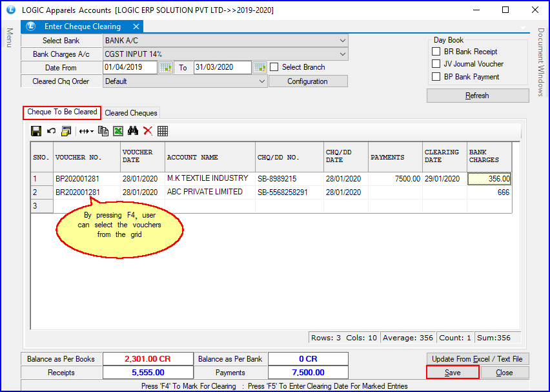
Task: Click the Save button
Action: [x=453, y=373]
